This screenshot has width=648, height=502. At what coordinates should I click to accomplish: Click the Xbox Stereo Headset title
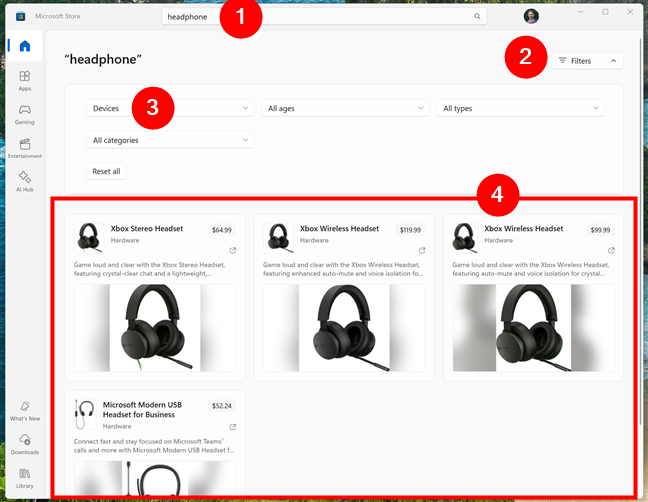coord(147,228)
